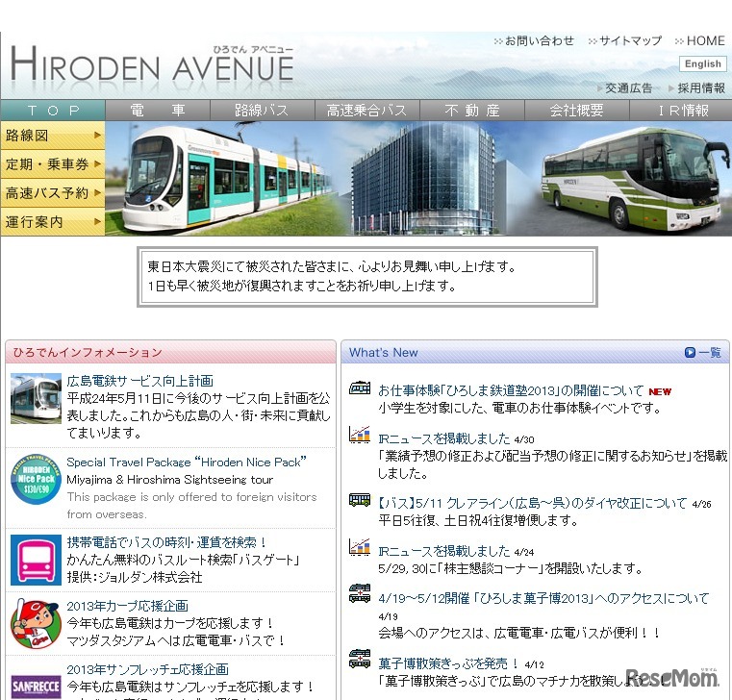Select the TOP navigation tab
The width and height of the screenshot is (732, 700).
[53, 111]
